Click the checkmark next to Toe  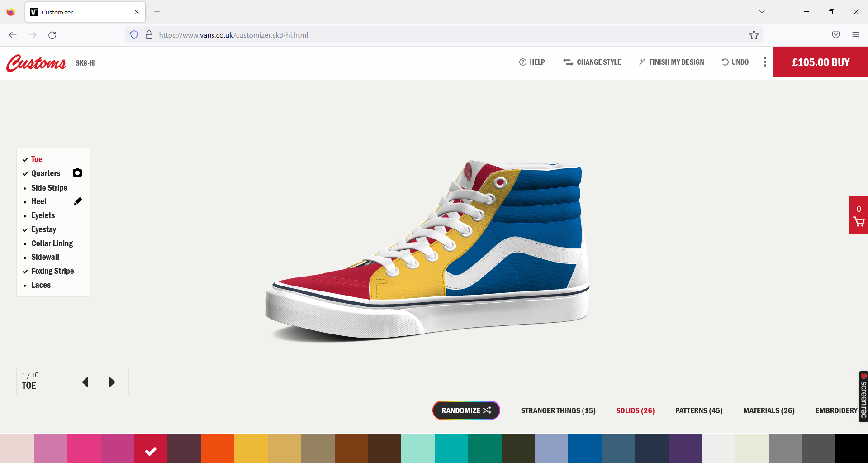click(x=25, y=159)
